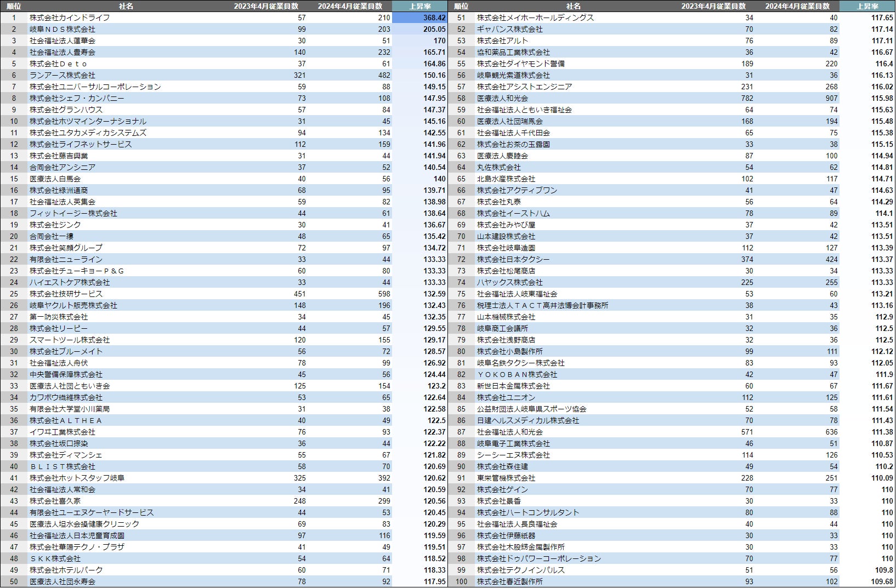The image size is (896, 588).
Task: Click 株式会社喜久家 company name
Action: pyautogui.click(x=55, y=501)
